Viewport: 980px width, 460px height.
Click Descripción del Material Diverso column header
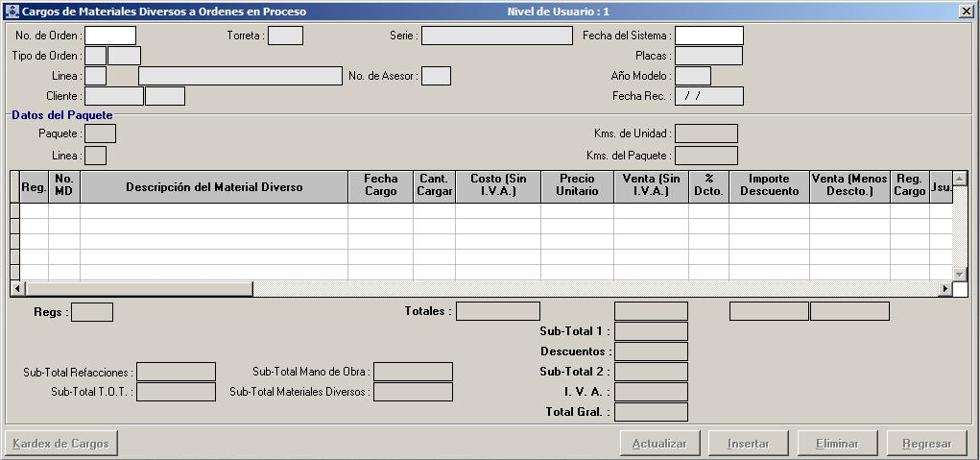click(214, 187)
